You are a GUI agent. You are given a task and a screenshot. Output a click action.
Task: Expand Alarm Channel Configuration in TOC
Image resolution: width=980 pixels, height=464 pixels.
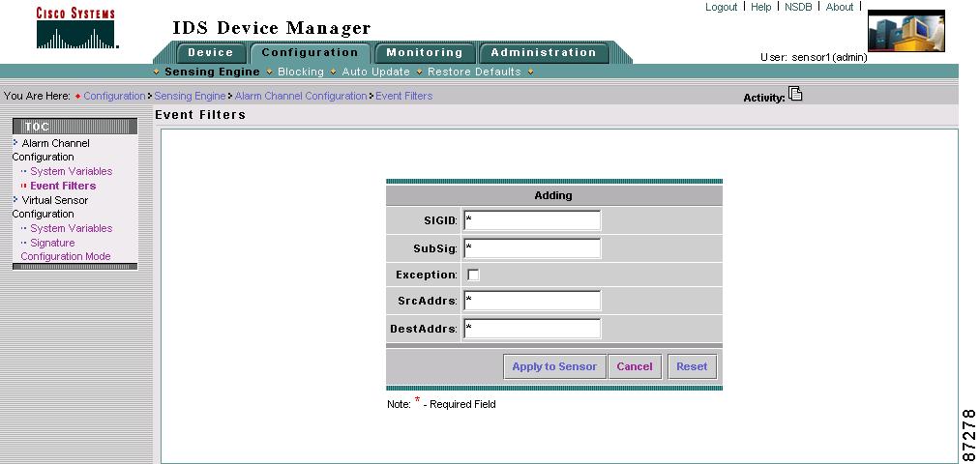50,150
